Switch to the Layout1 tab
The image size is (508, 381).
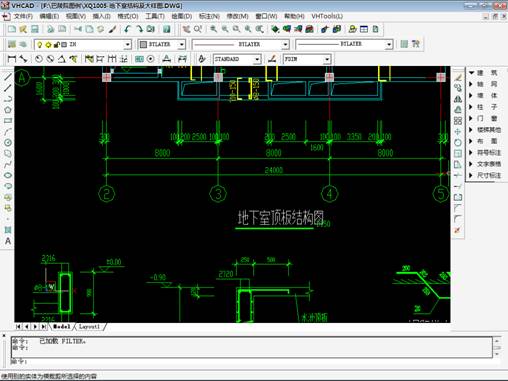(x=89, y=327)
